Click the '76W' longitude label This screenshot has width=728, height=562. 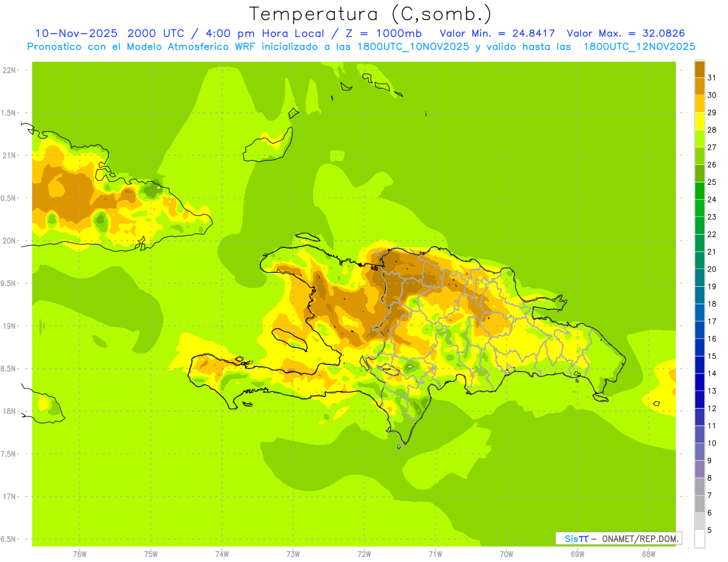click(x=79, y=554)
